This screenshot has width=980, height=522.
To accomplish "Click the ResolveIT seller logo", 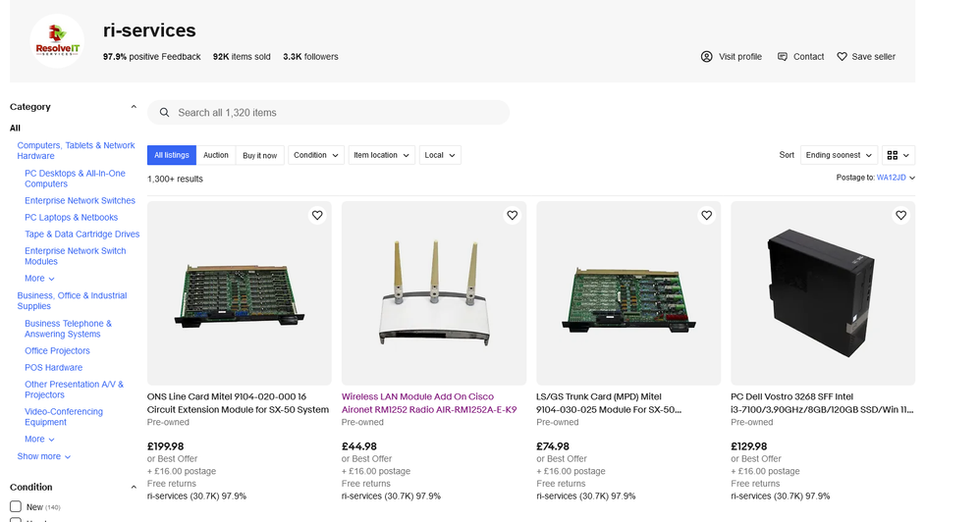I will (56, 40).
